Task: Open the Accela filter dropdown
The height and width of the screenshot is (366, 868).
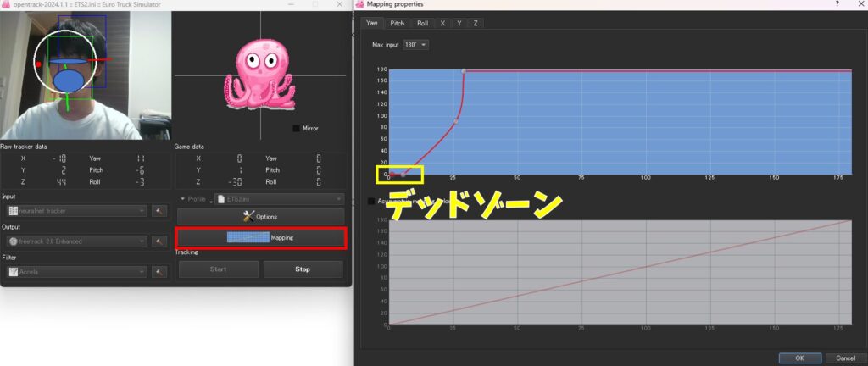Action: click(x=77, y=272)
